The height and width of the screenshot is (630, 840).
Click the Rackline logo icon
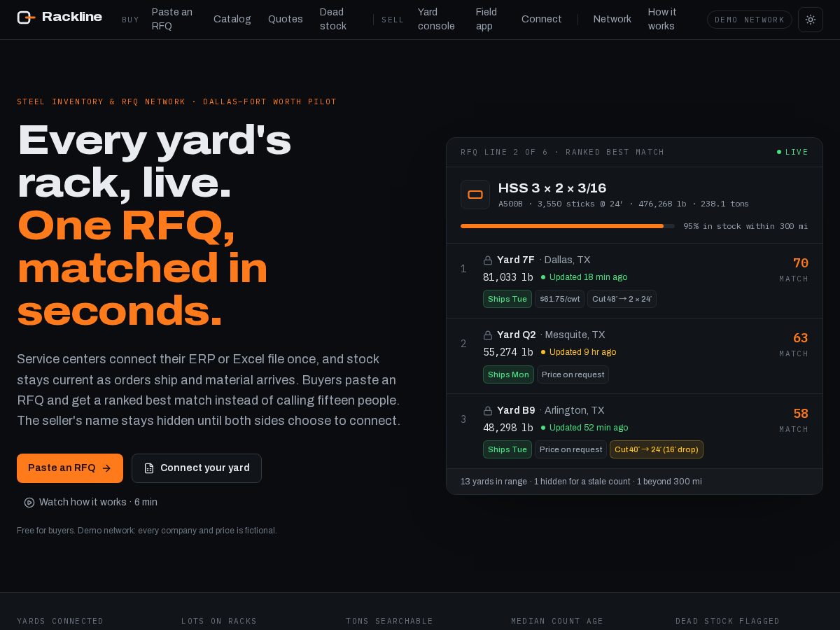pos(26,17)
